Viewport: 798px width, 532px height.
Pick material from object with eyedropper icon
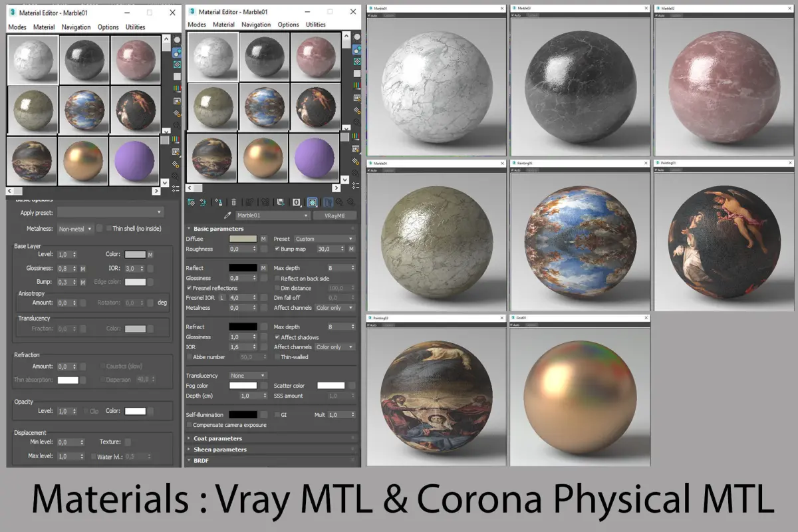[x=227, y=215]
